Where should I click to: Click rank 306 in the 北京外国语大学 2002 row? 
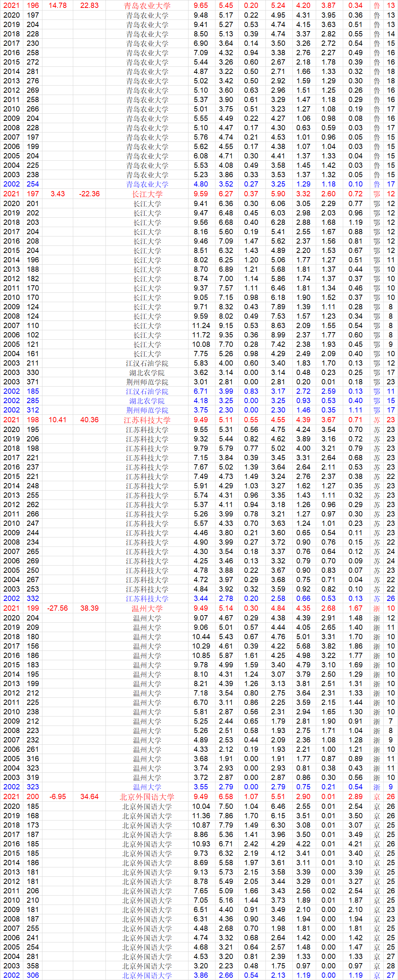point(33,975)
